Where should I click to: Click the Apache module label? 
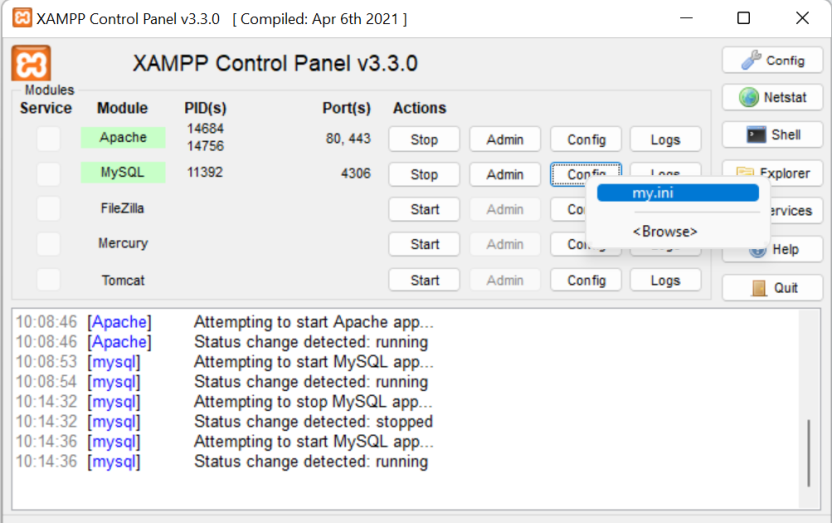click(x=123, y=137)
